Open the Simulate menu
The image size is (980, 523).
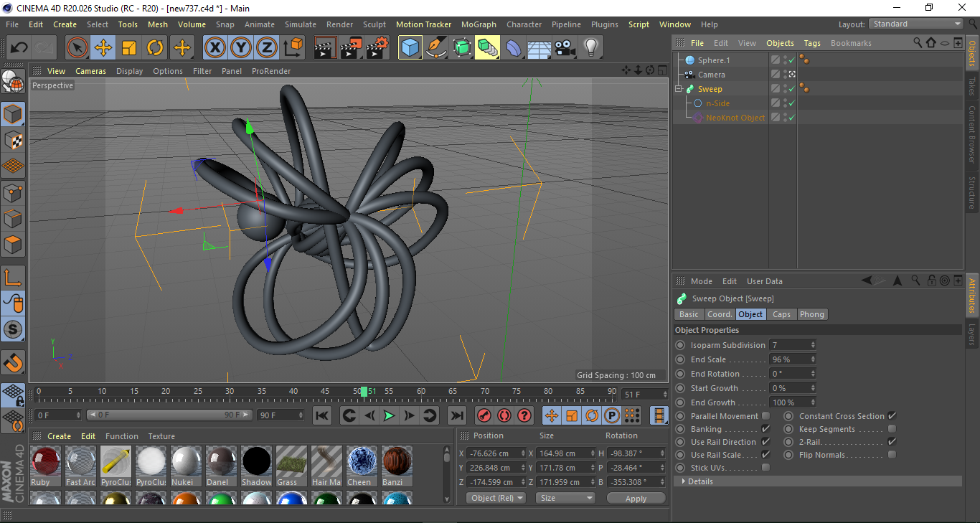point(300,24)
